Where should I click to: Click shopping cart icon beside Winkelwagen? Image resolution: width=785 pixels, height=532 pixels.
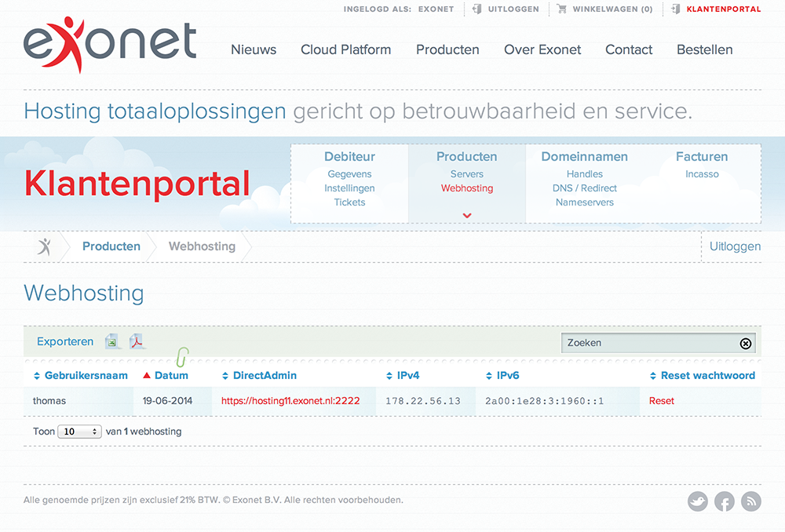point(562,9)
